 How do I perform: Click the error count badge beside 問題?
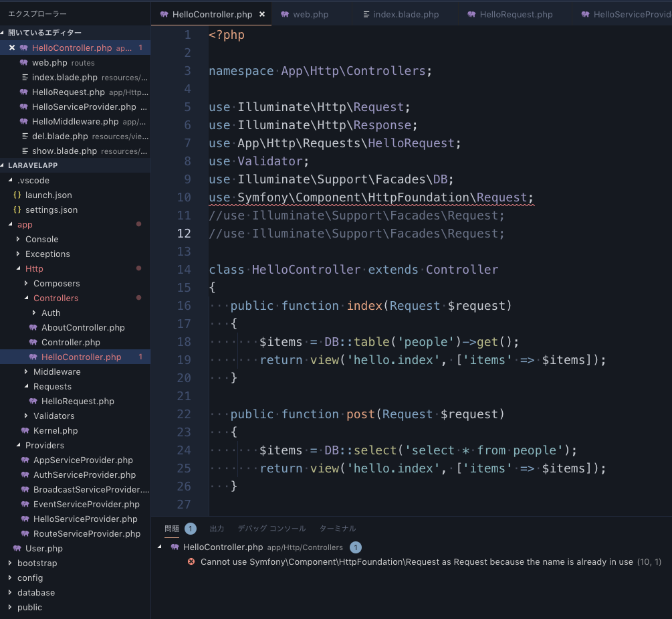pos(191,528)
